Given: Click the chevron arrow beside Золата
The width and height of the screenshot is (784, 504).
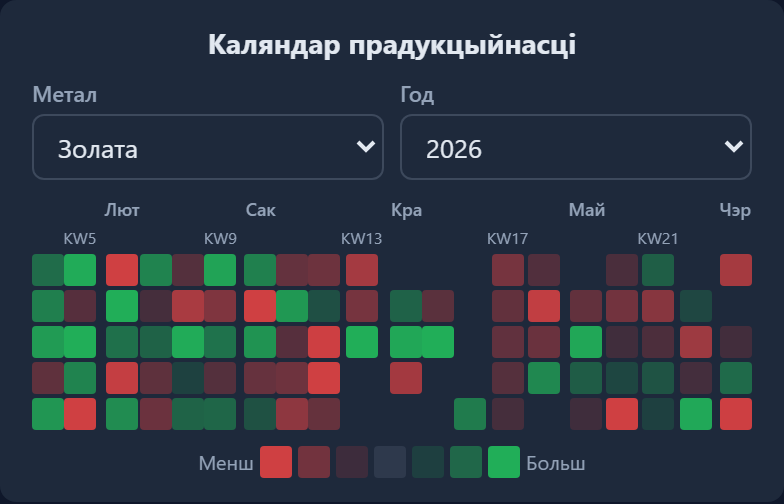Looking at the screenshot, I should tap(366, 146).
